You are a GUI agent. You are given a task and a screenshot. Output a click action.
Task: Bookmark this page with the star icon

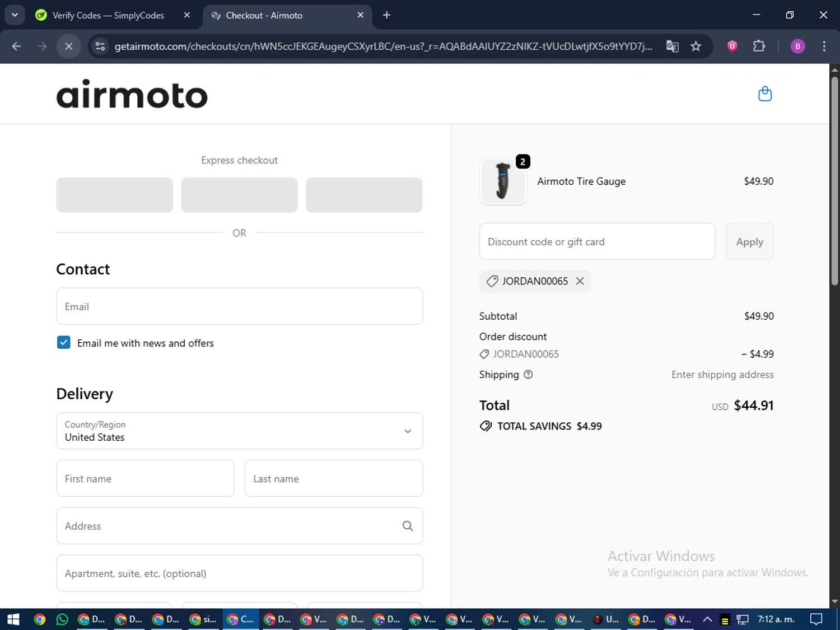click(696, 46)
